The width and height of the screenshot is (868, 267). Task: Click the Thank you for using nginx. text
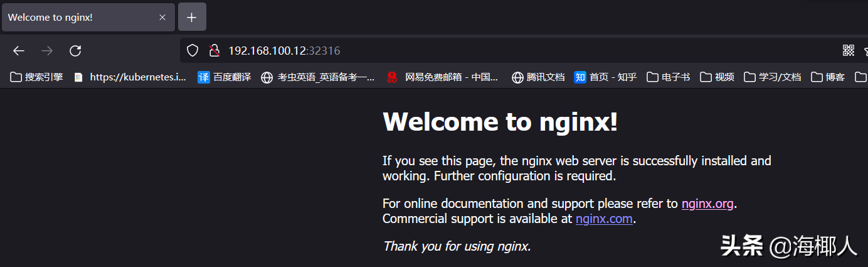tap(457, 246)
